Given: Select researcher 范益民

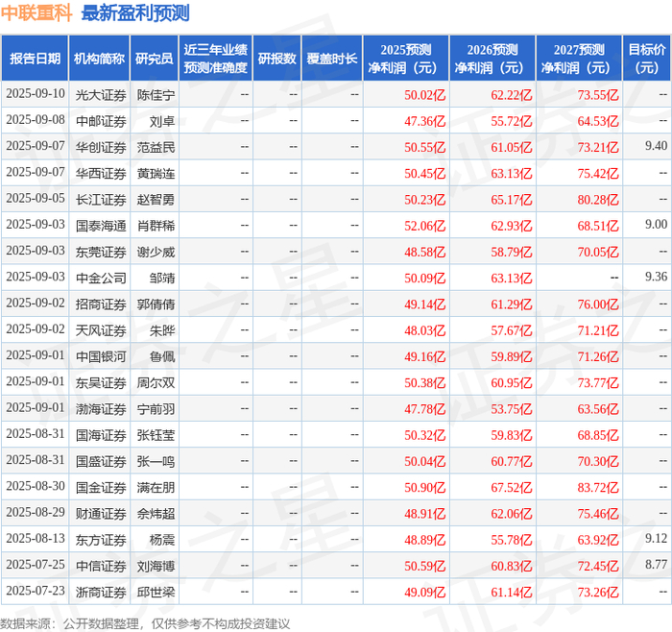Looking at the screenshot, I should (156, 147).
